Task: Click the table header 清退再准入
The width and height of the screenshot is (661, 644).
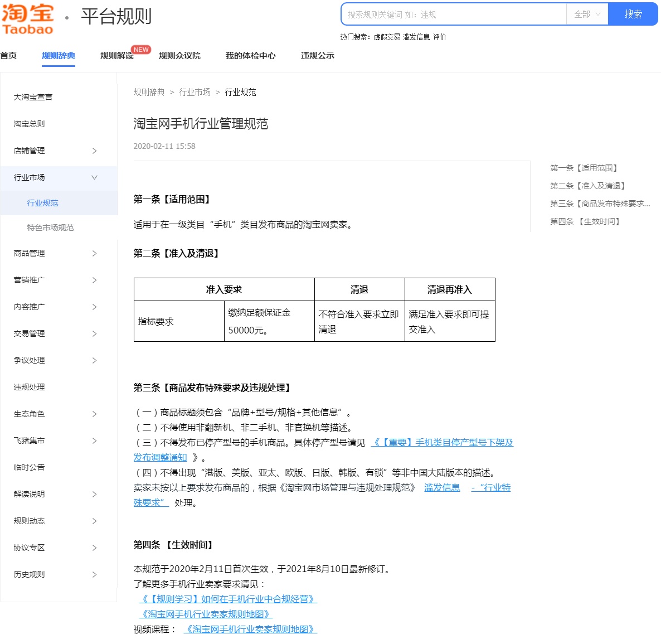Action: tap(450, 289)
